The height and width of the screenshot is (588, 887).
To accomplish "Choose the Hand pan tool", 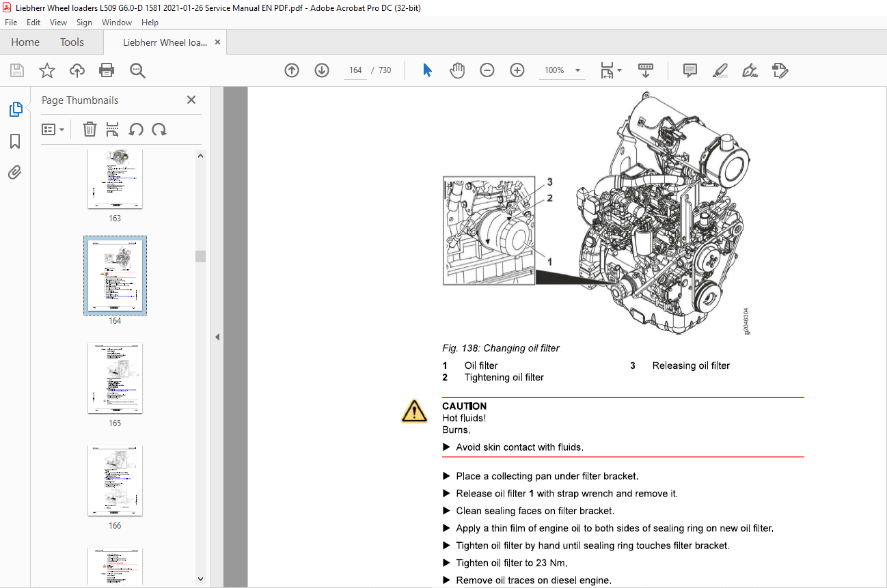I will [x=457, y=70].
